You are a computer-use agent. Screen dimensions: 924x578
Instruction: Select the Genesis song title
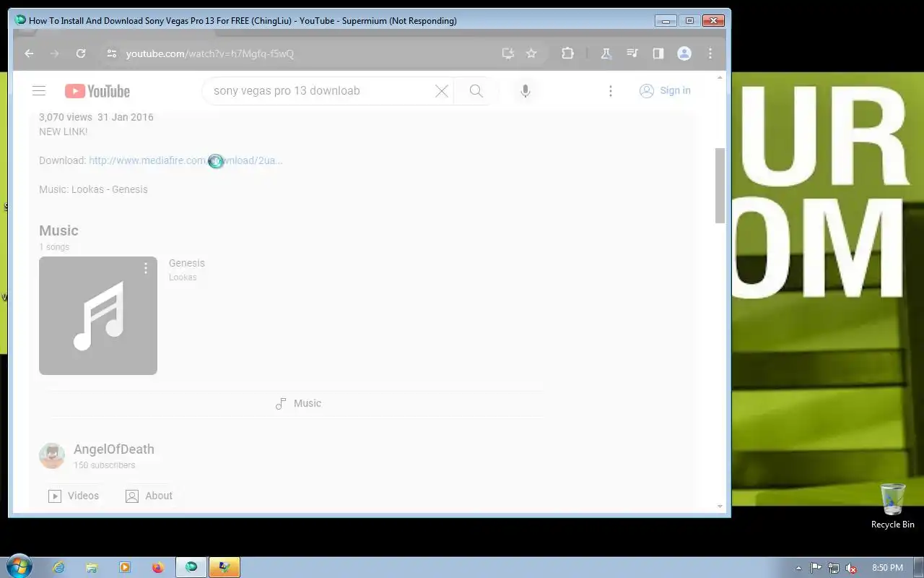pyautogui.click(x=187, y=263)
